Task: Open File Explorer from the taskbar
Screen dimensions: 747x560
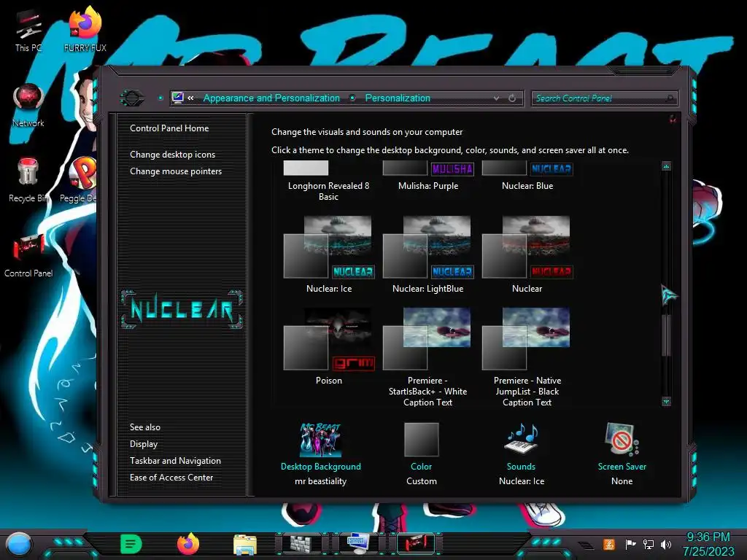Action: tap(245, 545)
